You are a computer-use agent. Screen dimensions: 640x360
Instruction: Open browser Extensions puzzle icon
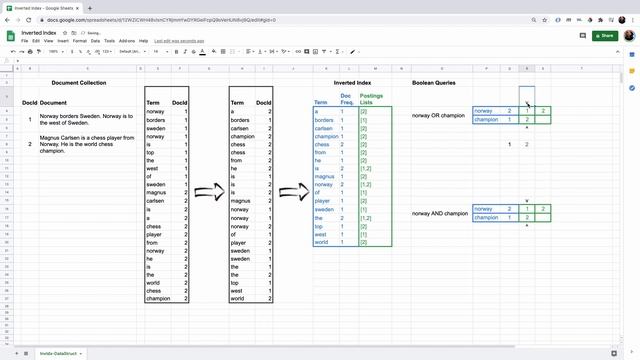pos(600,20)
